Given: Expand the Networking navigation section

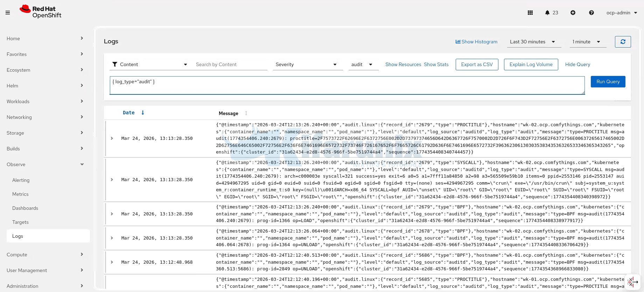Looking at the screenshot, I should (45, 117).
